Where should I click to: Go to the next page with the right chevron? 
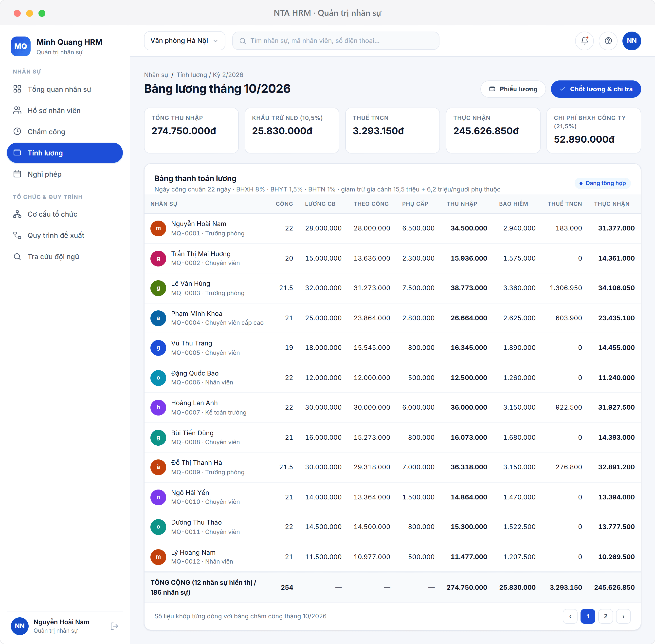623,616
